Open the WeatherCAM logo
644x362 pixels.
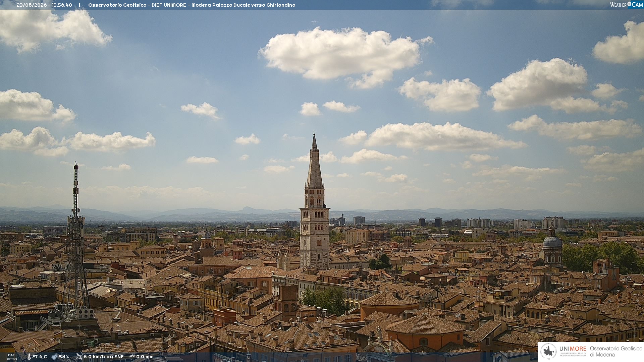click(627, 4)
